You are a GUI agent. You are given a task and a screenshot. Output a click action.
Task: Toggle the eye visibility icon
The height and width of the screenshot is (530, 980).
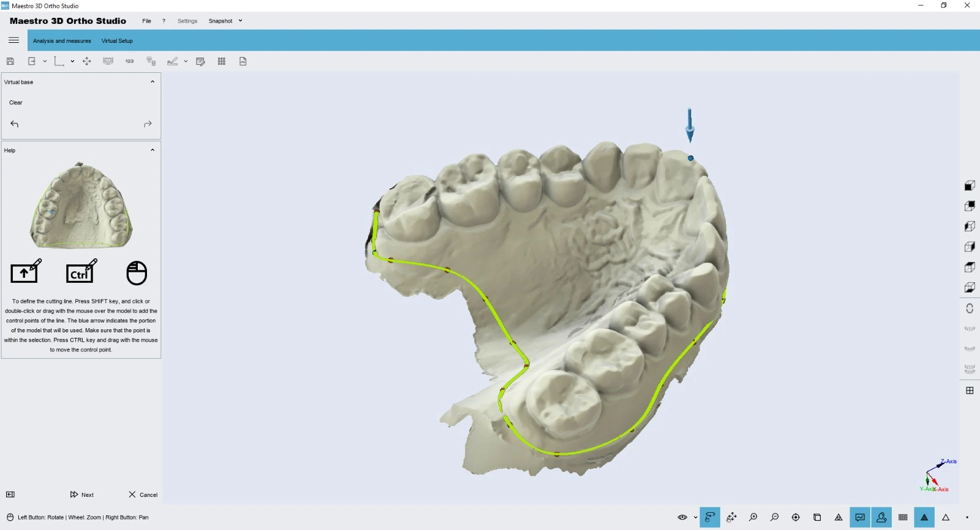682,517
